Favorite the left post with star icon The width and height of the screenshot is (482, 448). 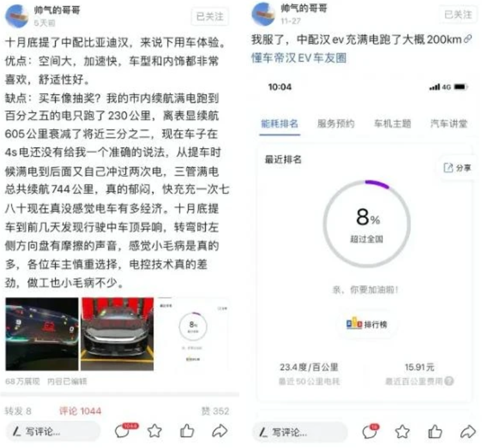[155, 430]
